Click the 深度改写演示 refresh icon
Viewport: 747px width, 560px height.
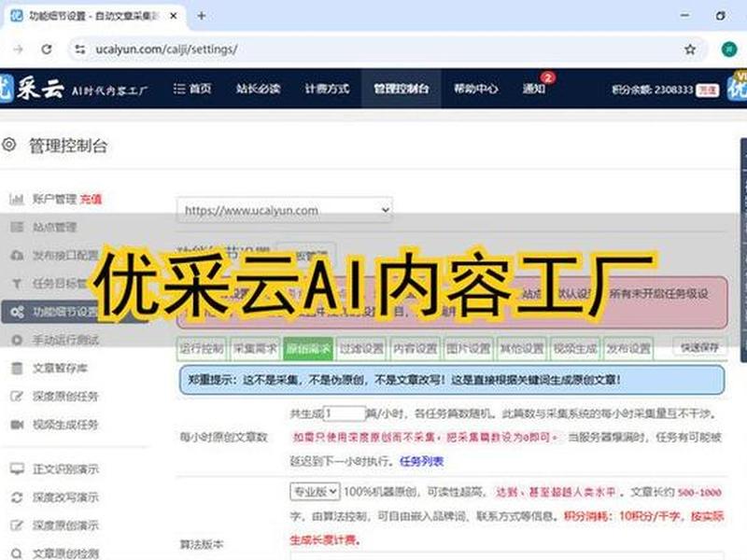(17, 497)
